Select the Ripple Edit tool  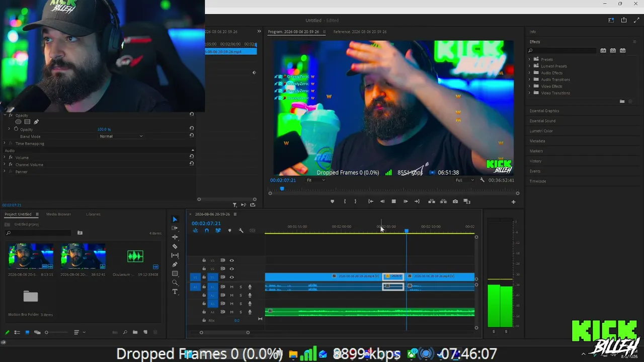(175, 237)
